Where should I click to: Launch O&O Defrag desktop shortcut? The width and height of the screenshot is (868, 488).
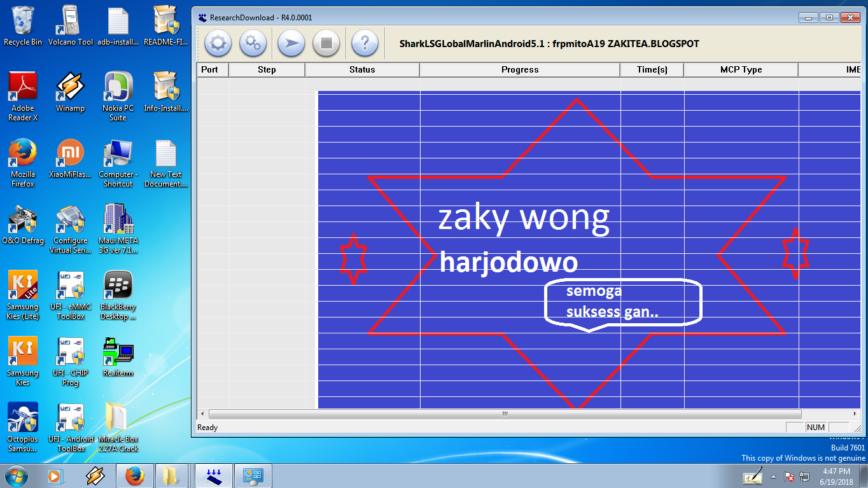pos(23,224)
